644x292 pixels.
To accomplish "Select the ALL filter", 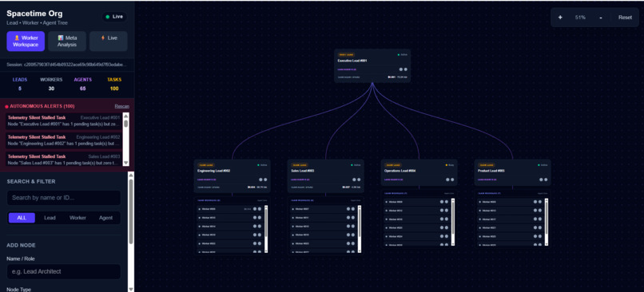I will click(x=22, y=218).
